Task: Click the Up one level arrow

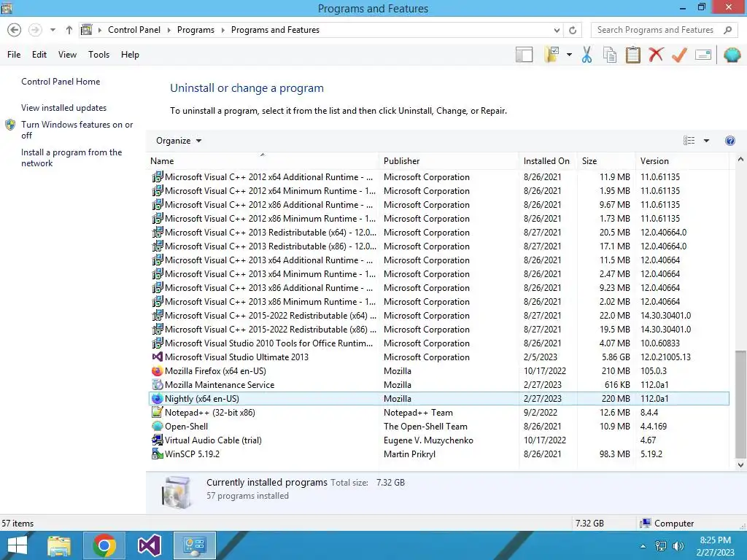Action: [x=69, y=30]
